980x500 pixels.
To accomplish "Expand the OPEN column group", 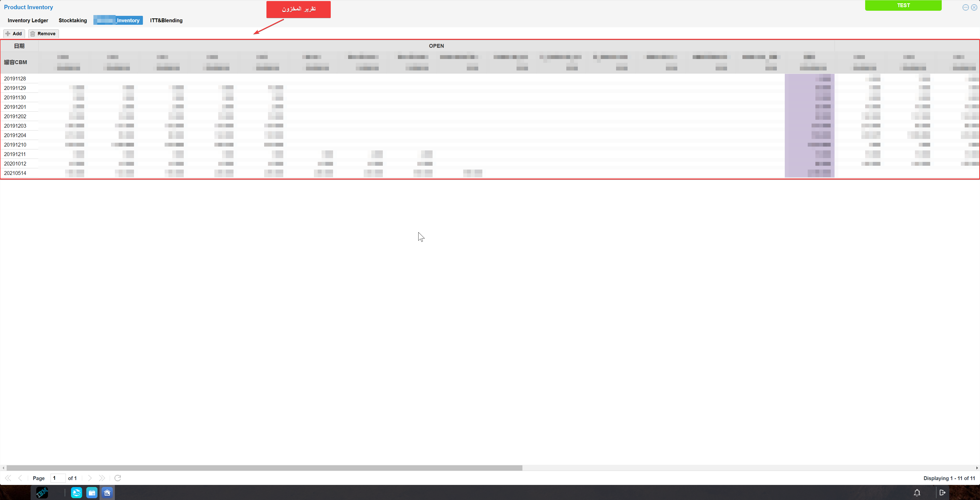I will [x=436, y=45].
